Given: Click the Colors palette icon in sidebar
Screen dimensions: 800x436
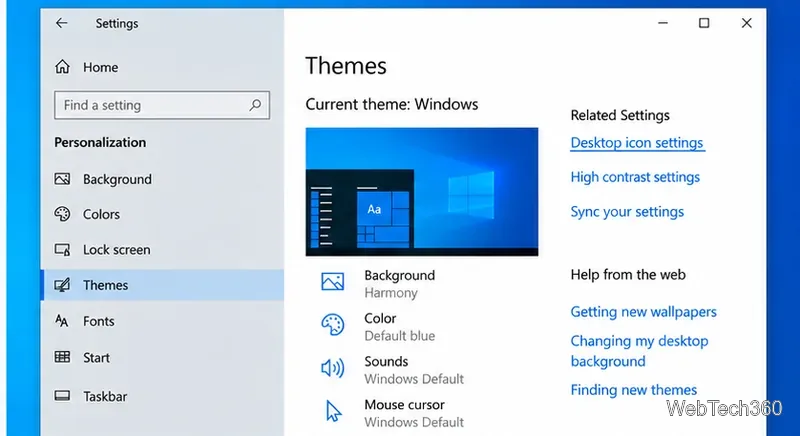Looking at the screenshot, I should [x=62, y=214].
